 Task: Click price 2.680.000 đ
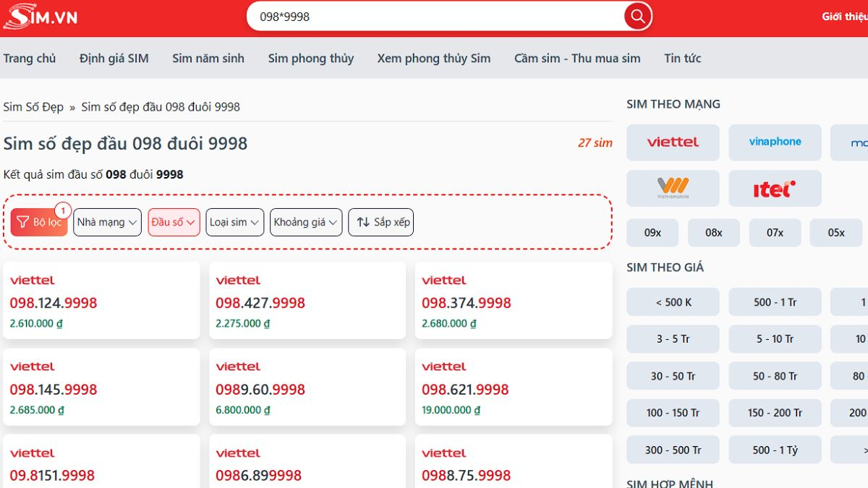449,323
